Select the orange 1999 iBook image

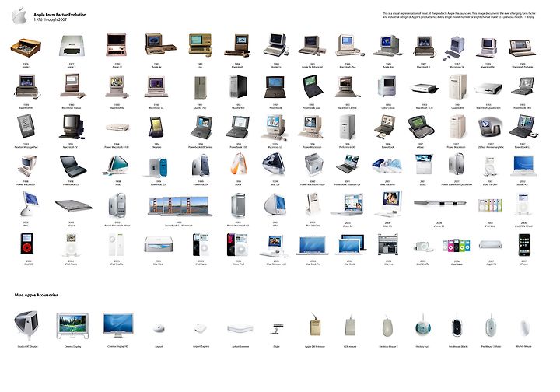pos(239,164)
